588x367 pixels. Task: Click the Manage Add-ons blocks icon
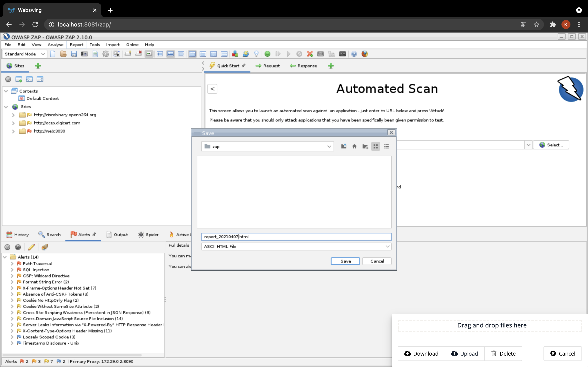[235, 54]
